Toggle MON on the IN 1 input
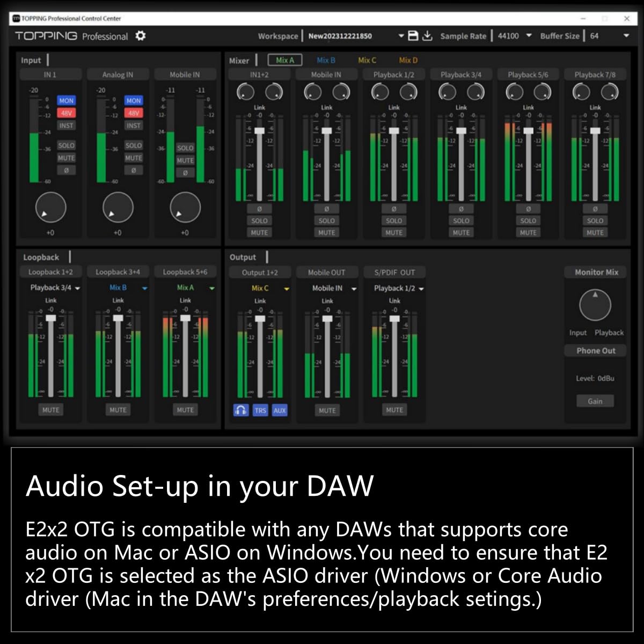This screenshot has height=644, width=644. coord(66,100)
